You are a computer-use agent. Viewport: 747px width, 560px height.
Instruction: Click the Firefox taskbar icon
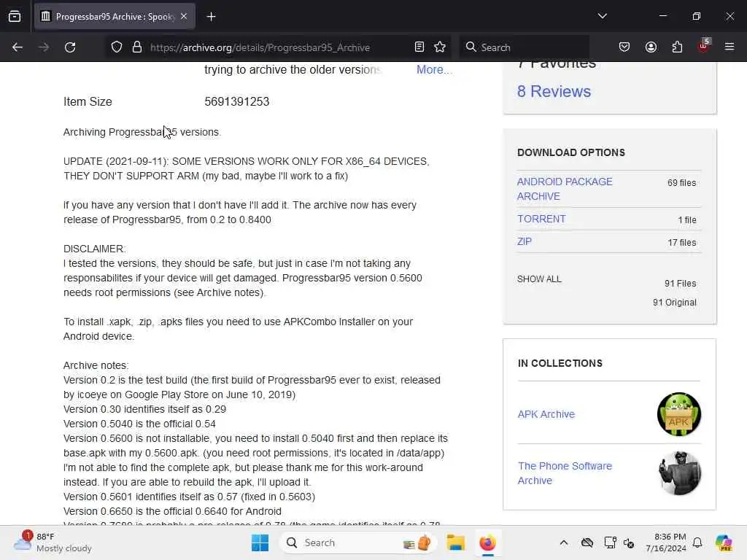tap(487, 542)
